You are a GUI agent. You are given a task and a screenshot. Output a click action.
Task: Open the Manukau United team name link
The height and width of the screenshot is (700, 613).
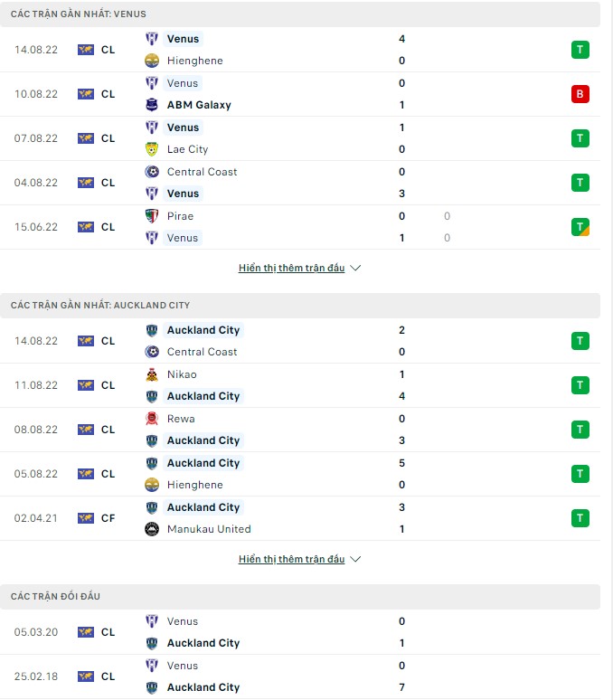[x=209, y=529]
